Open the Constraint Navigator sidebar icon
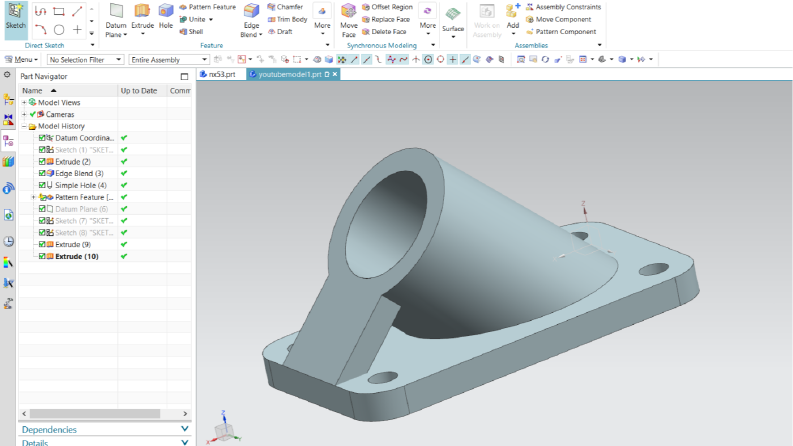Image resolution: width=793 pixels, height=446 pixels. coord(8,120)
